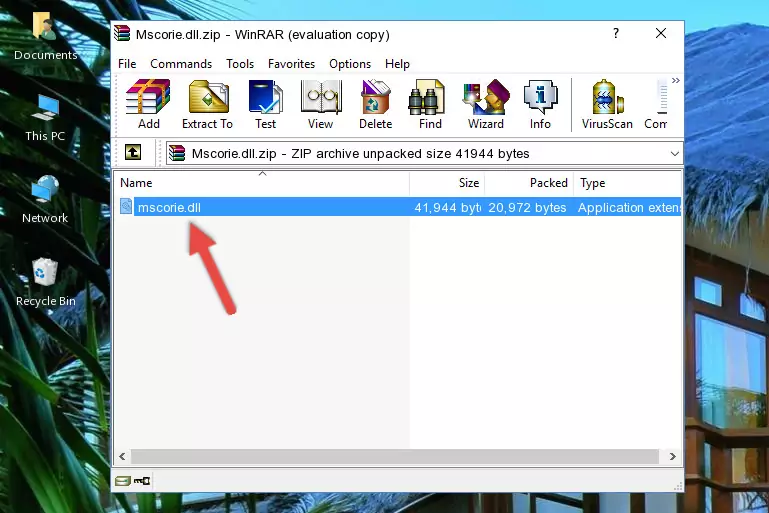The width and height of the screenshot is (769, 513).
Task: Open the Tools menu
Action: [x=240, y=64]
